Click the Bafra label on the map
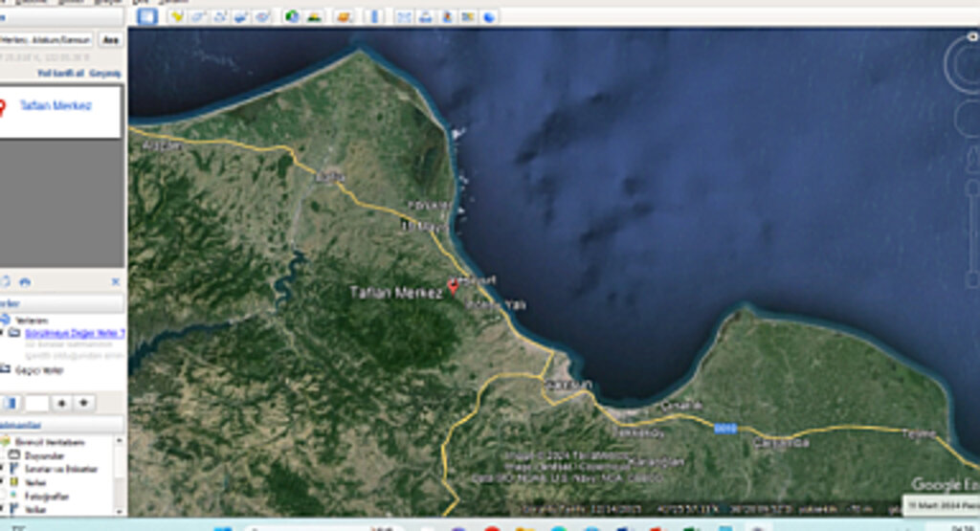The width and height of the screenshot is (980, 531). click(x=330, y=177)
